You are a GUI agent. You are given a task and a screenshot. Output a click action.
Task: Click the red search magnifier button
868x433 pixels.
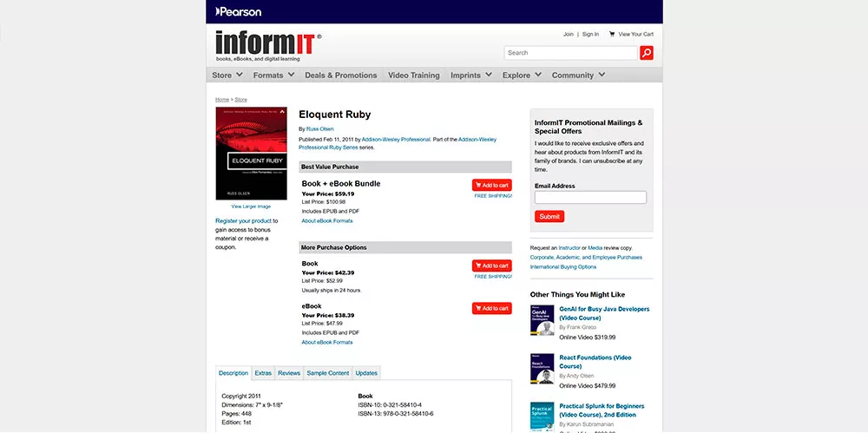point(646,53)
